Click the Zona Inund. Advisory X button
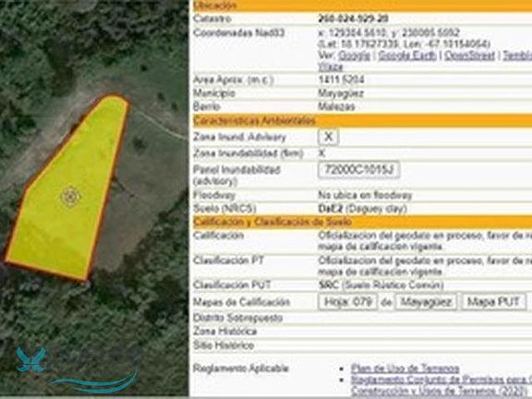 pos(328,137)
